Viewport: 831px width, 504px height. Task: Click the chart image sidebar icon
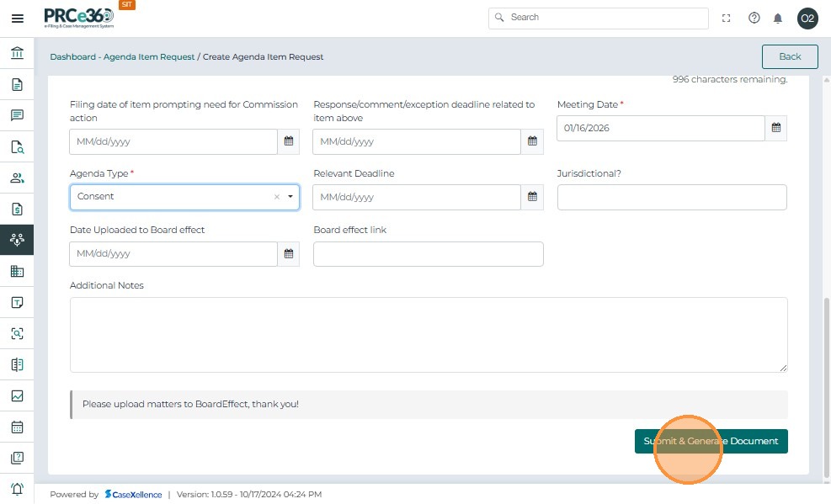coord(17,395)
